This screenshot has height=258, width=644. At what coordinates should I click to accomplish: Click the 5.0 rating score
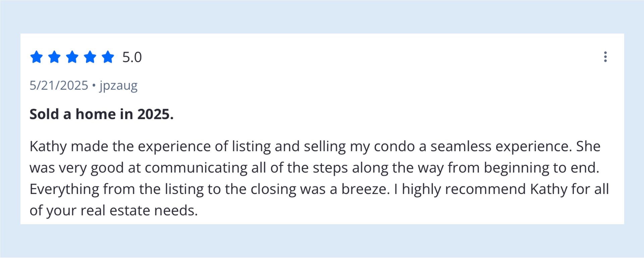click(132, 57)
